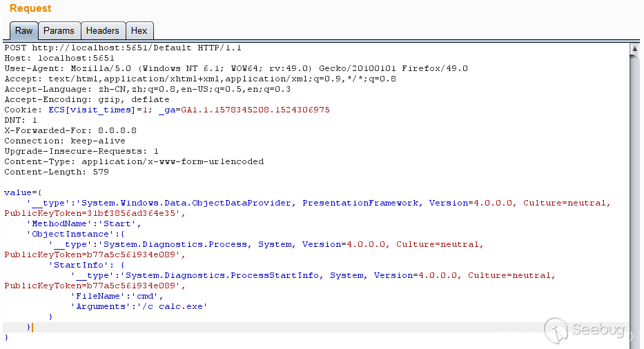
Task: Click the 'MethodName':'Start' line
Action: click(x=84, y=223)
